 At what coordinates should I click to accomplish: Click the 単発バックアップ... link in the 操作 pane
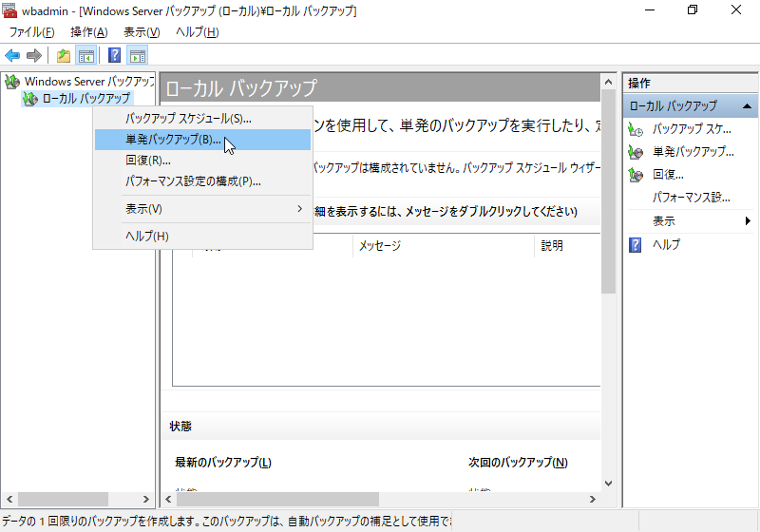[x=693, y=152]
